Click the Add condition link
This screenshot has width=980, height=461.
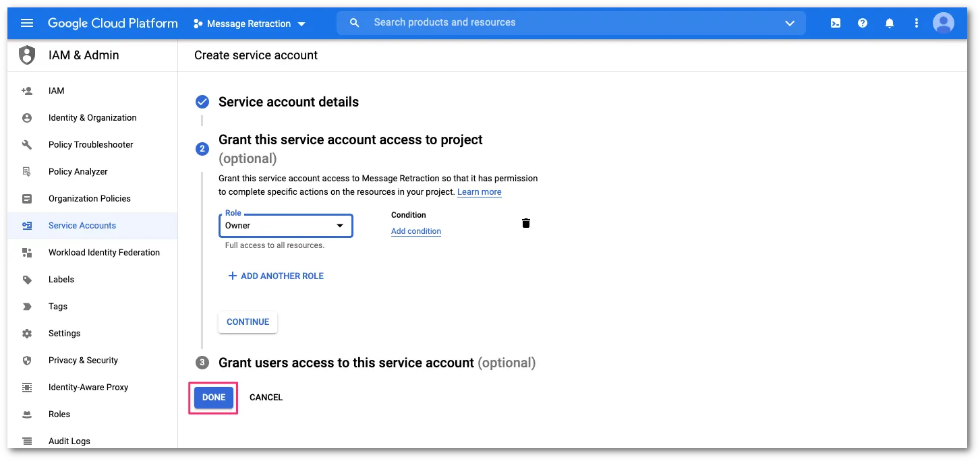[x=415, y=231]
